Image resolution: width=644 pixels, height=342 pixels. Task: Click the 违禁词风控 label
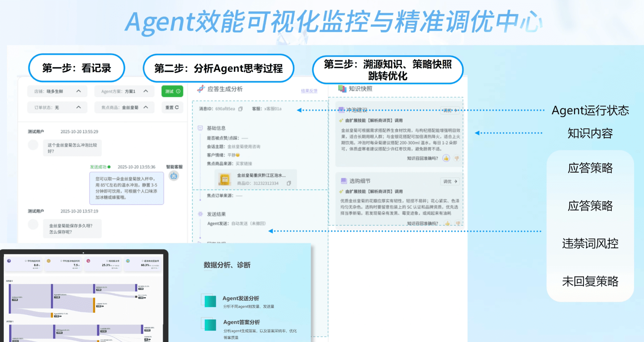pos(590,243)
